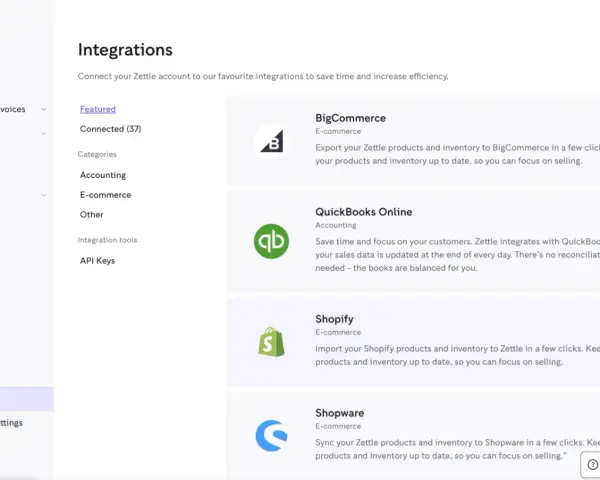This screenshot has width=600, height=480.
Task: Filter by Other category
Action: click(91, 215)
